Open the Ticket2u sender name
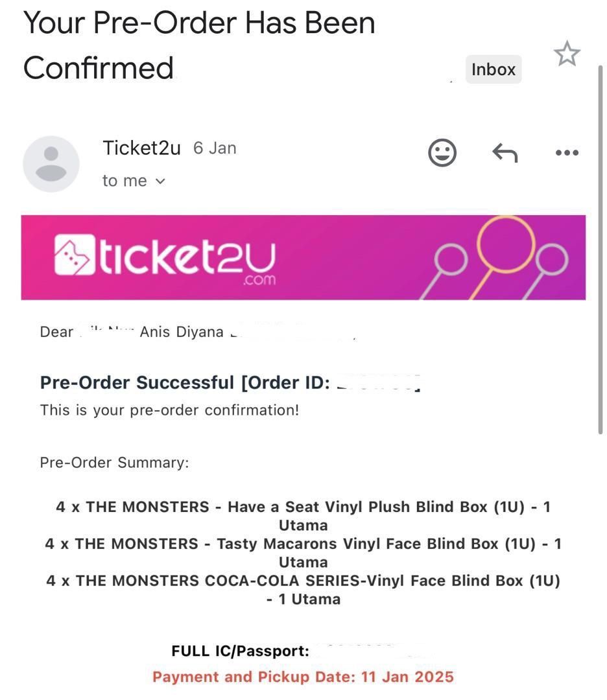This screenshot has height=700, width=607. (x=141, y=148)
